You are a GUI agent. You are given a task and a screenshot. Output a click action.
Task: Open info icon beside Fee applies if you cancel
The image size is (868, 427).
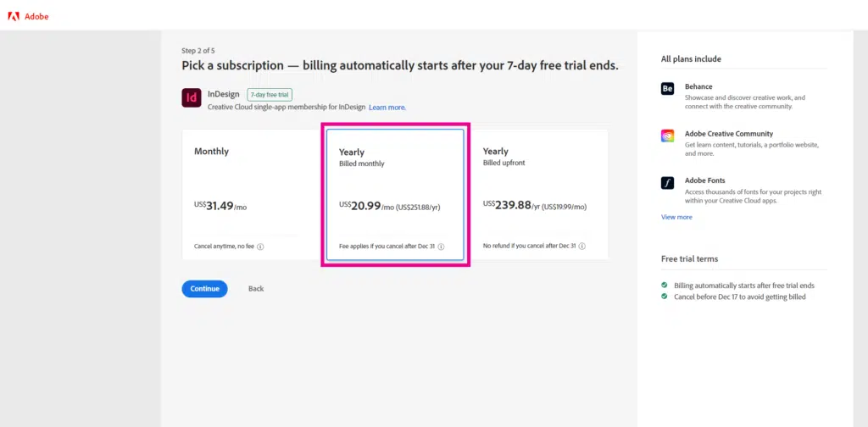441,247
